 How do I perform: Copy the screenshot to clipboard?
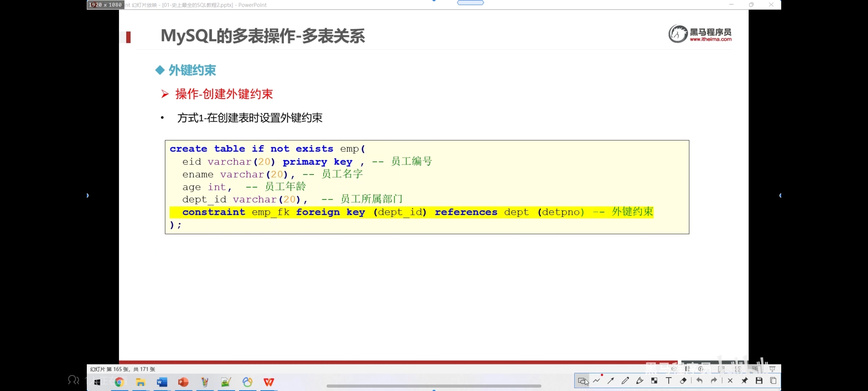coord(773,380)
